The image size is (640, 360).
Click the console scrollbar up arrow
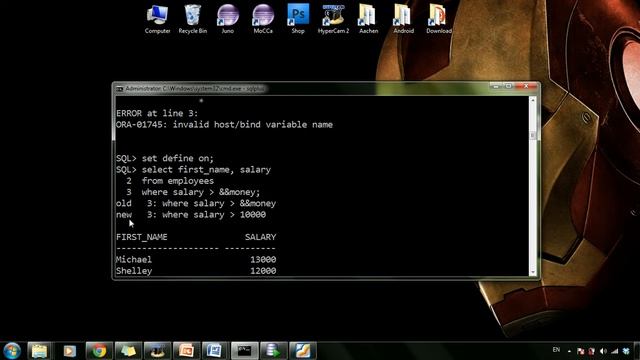pyautogui.click(x=532, y=100)
